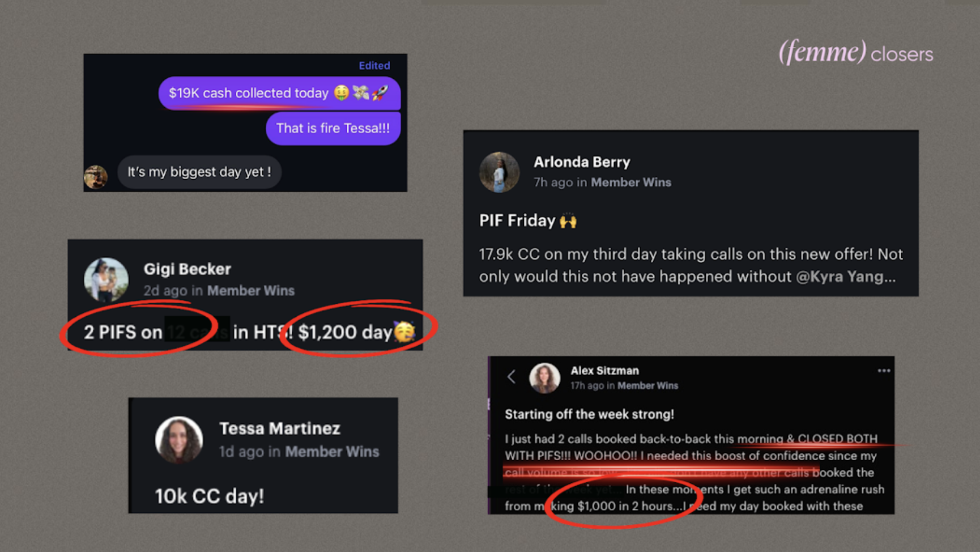The height and width of the screenshot is (552, 980).
Task: Open the PIF Friday post title
Action: pyautogui.click(x=527, y=220)
